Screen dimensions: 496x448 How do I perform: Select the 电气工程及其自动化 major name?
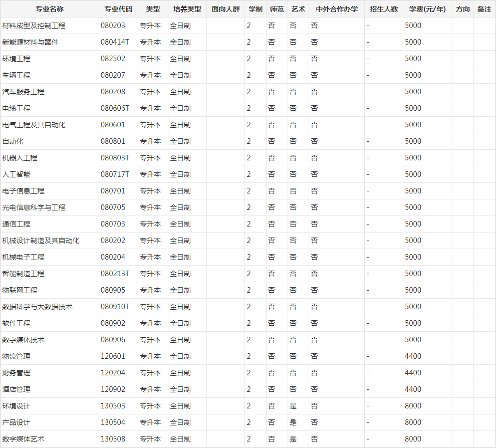click(34, 125)
